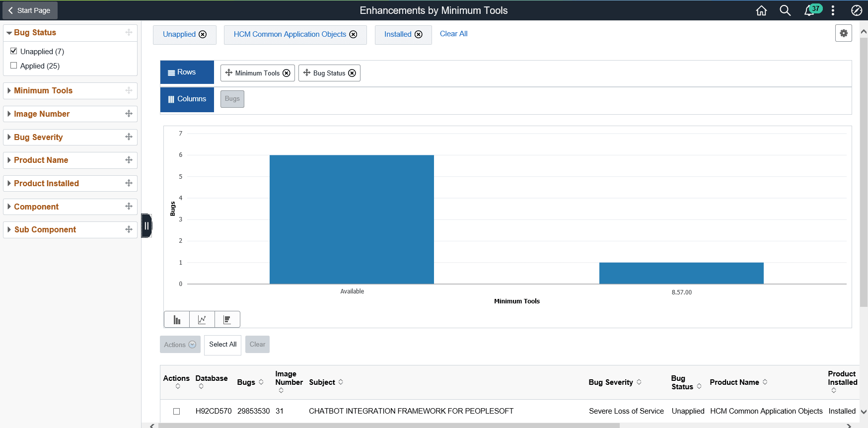Expand the Image Number facet
This screenshot has height=428, width=868.
(x=9, y=114)
